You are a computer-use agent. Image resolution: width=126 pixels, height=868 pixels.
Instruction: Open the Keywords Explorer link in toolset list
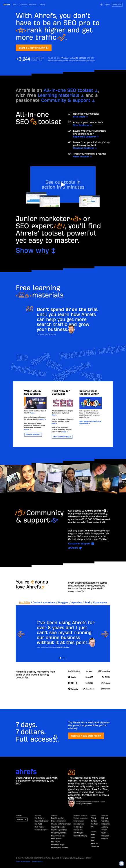pos(86,137)
